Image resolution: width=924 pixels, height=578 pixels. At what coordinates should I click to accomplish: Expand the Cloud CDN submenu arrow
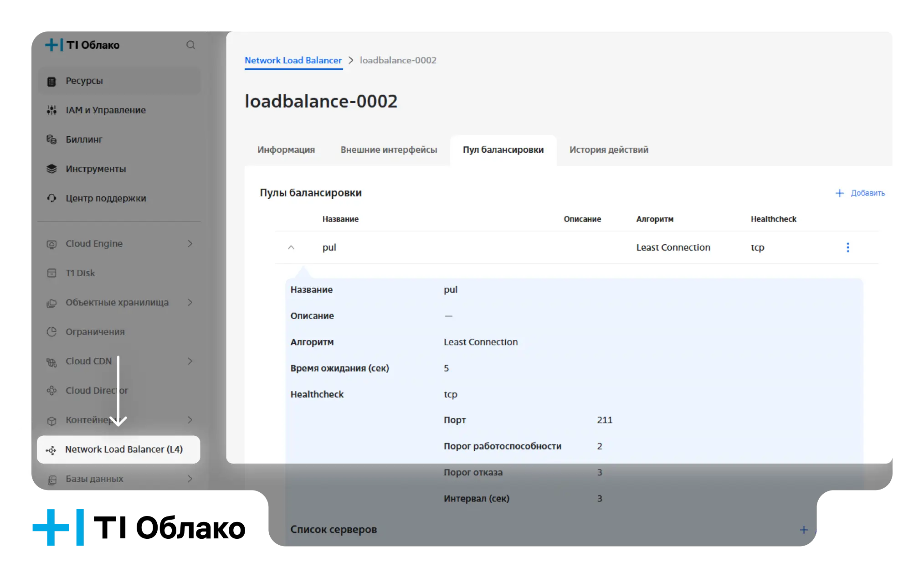pyautogui.click(x=190, y=361)
